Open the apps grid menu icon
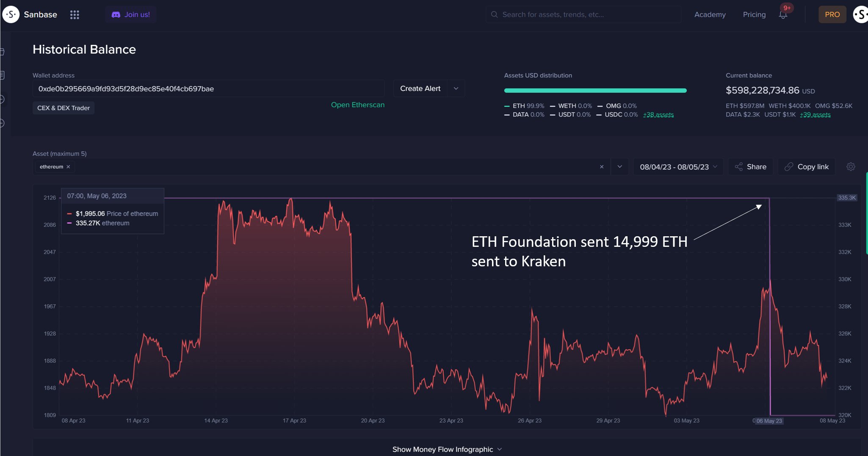 pyautogui.click(x=75, y=15)
